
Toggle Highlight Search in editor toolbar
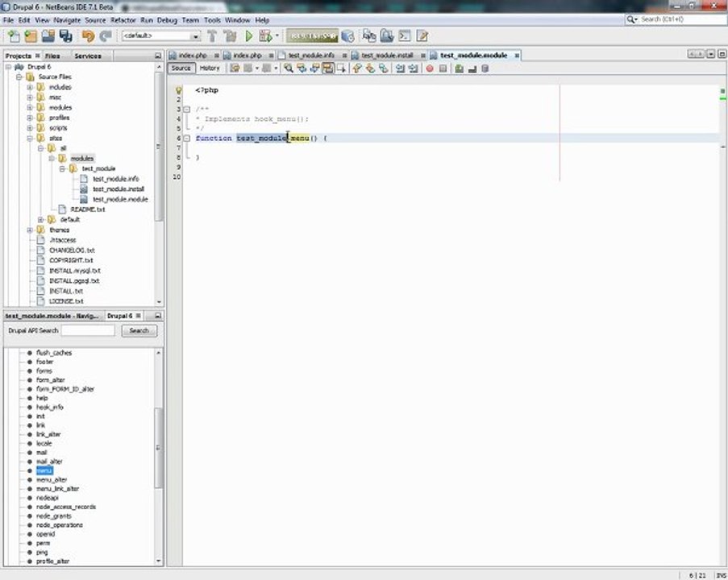coord(328,68)
